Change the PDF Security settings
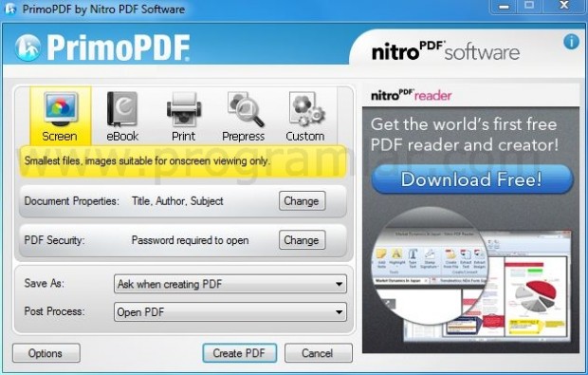 pyautogui.click(x=302, y=240)
